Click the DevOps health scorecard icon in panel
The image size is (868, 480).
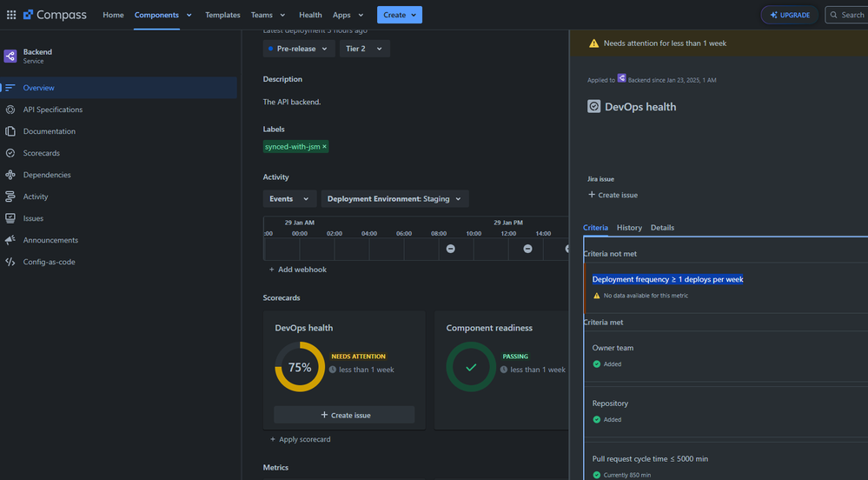coord(593,106)
